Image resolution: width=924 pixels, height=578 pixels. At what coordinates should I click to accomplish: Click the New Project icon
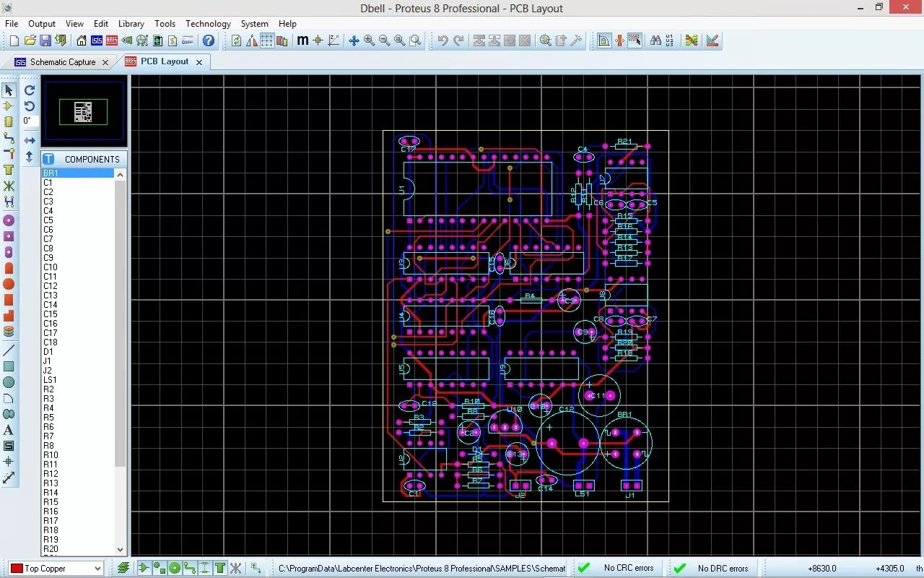coord(14,40)
